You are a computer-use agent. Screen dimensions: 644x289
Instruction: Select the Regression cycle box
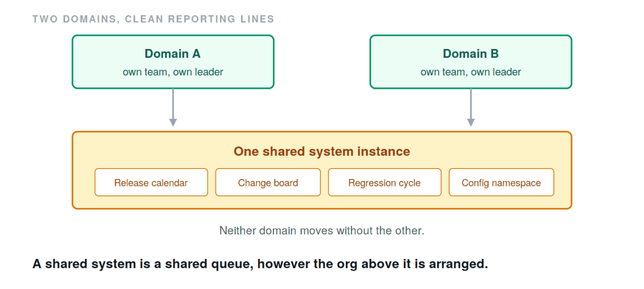click(384, 182)
